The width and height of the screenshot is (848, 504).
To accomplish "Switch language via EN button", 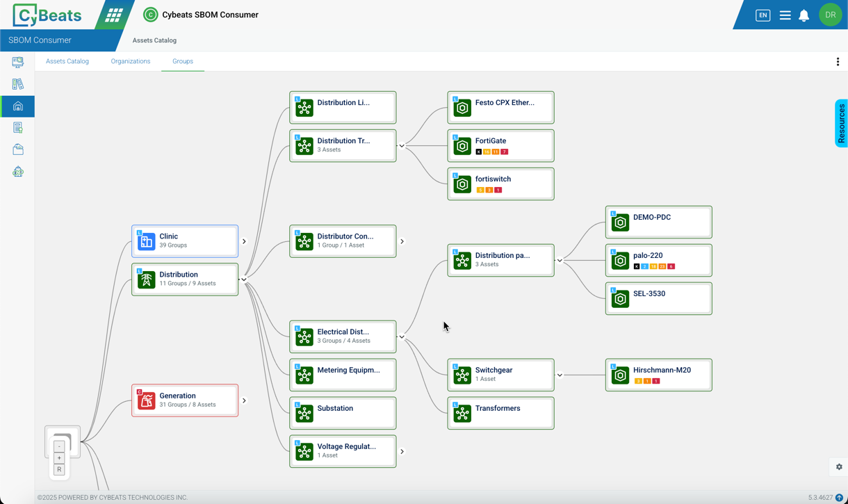I will [x=763, y=15].
